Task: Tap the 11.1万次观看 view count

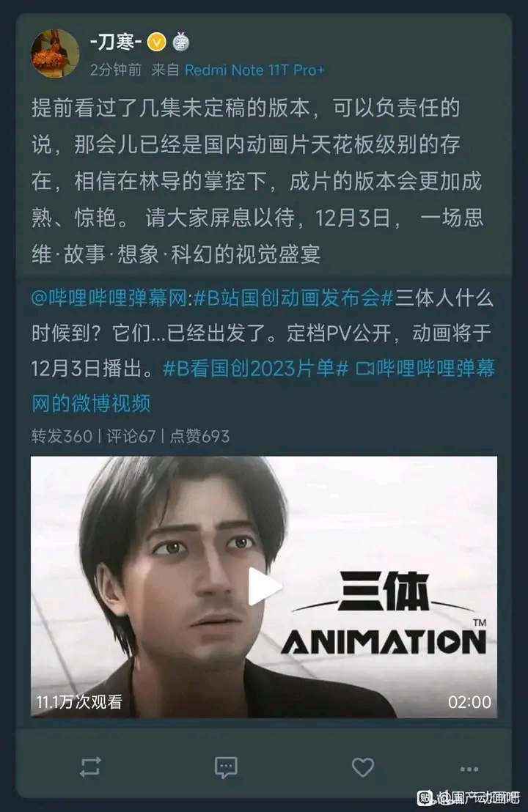Action: 79,701
